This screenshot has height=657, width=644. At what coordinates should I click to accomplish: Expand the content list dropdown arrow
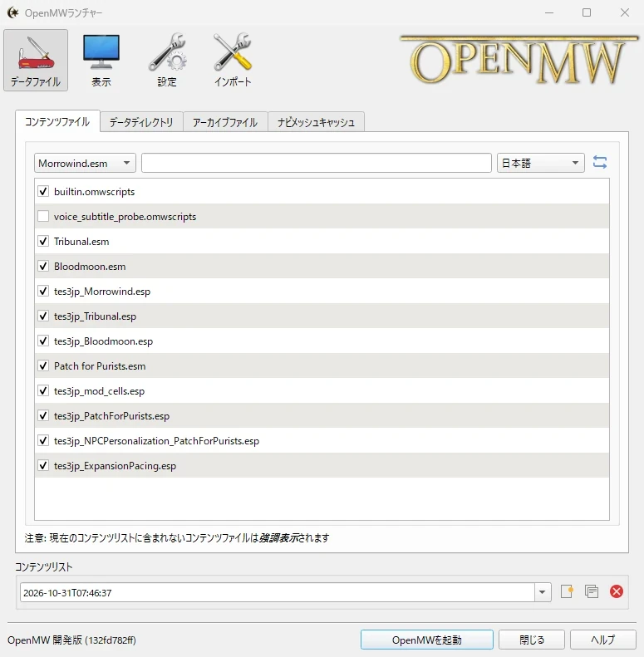click(543, 592)
